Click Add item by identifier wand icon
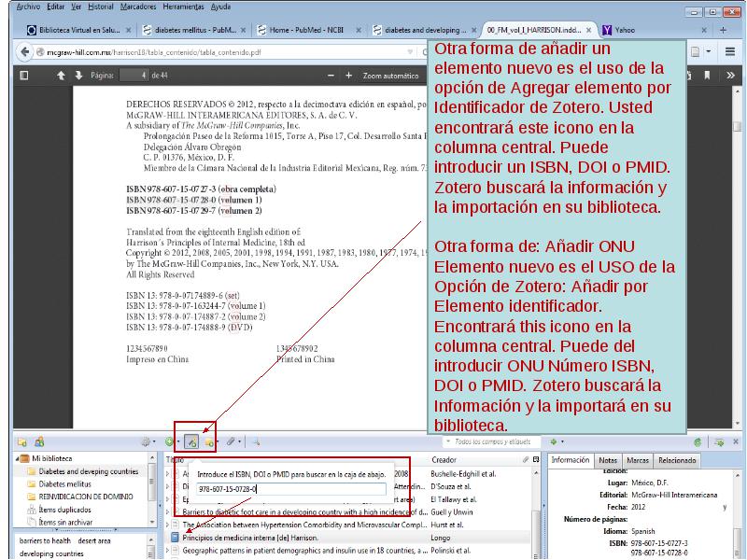The width and height of the screenshot is (747, 560). tap(191, 442)
